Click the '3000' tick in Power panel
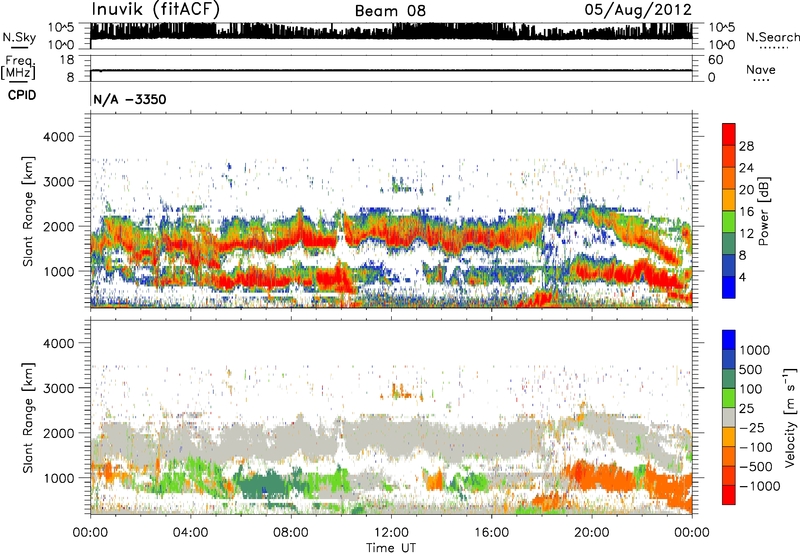Viewport: 800px width, 554px height. coord(58,182)
